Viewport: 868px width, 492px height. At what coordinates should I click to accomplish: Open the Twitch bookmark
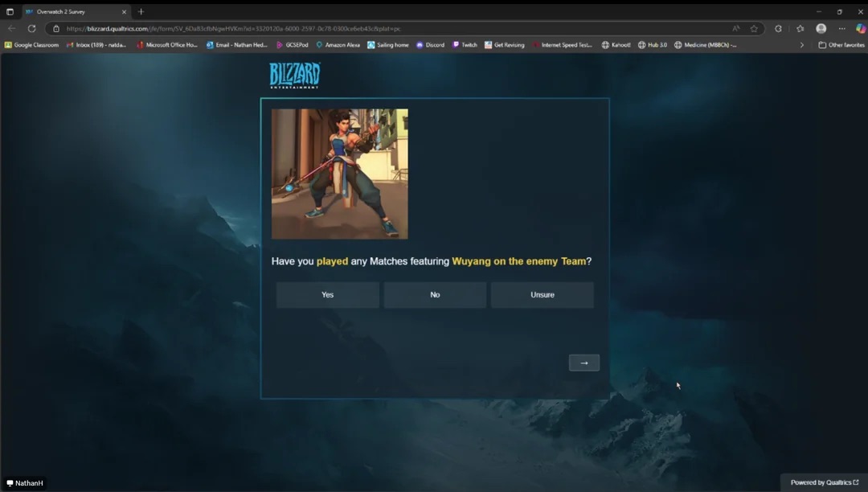pyautogui.click(x=465, y=45)
